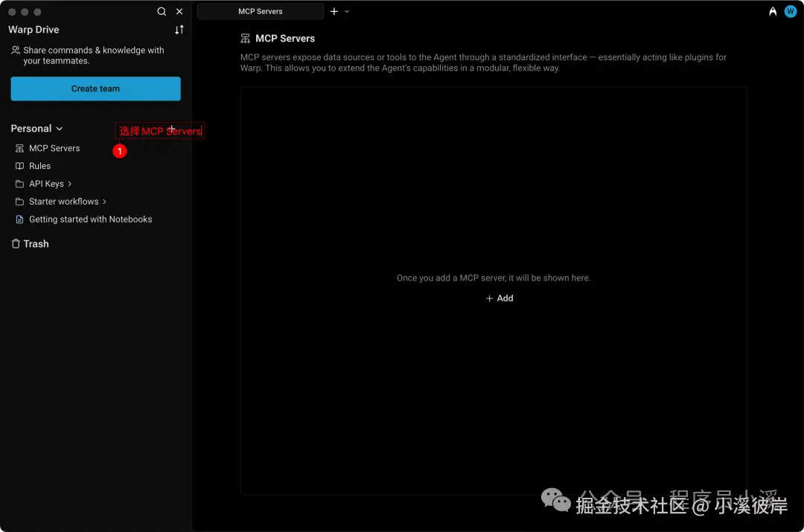Click the MCP Servers page heading
The height and width of the screenshot is (532, 804).
(285, 39)
